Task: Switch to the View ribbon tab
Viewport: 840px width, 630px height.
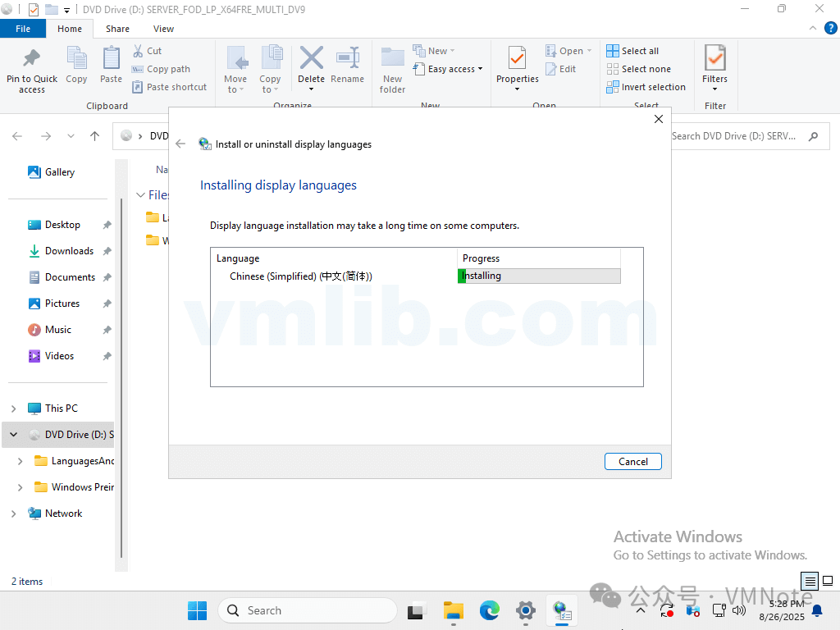Action: coord(163,29)
